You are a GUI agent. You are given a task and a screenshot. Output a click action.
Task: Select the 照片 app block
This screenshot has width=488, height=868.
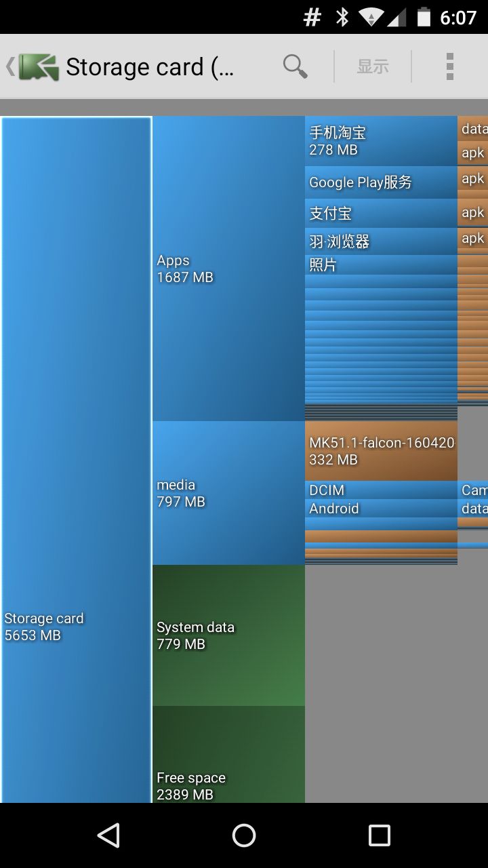coord(381,265)
